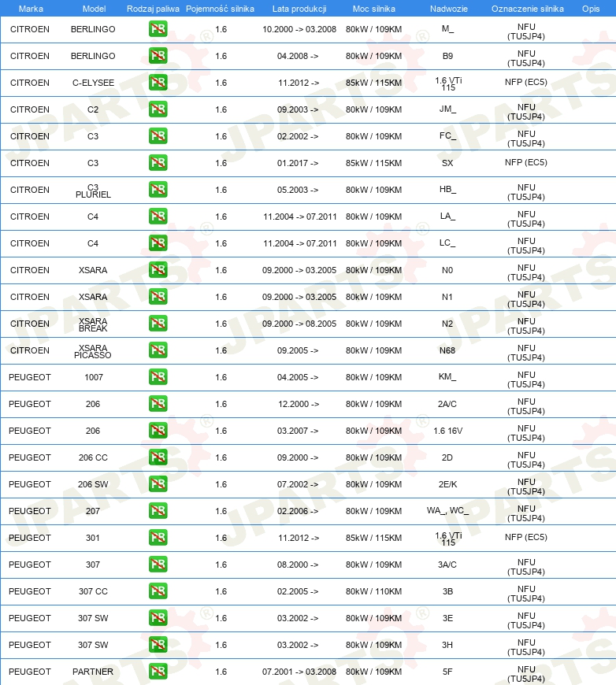
Task: Click the fuel icon in the 307 3A/C row
Action: click(x=158, y=565)
